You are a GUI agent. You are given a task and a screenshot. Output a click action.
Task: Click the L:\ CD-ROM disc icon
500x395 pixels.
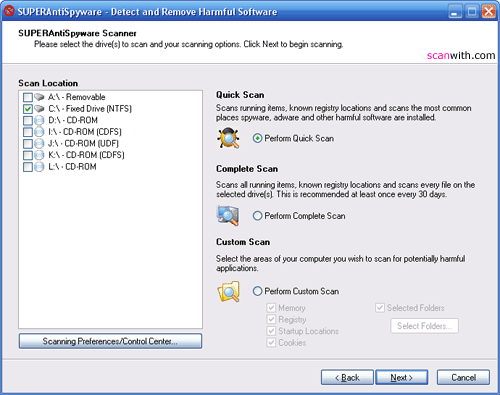point(39,167)
